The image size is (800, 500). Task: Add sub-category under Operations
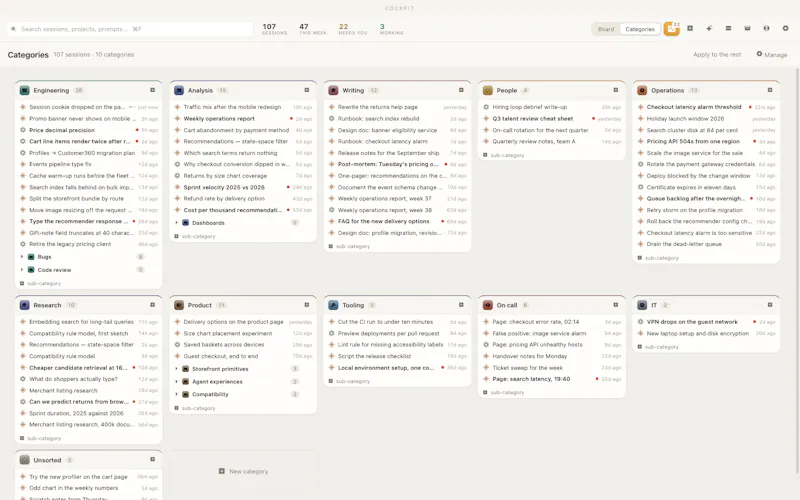[658, 258]
